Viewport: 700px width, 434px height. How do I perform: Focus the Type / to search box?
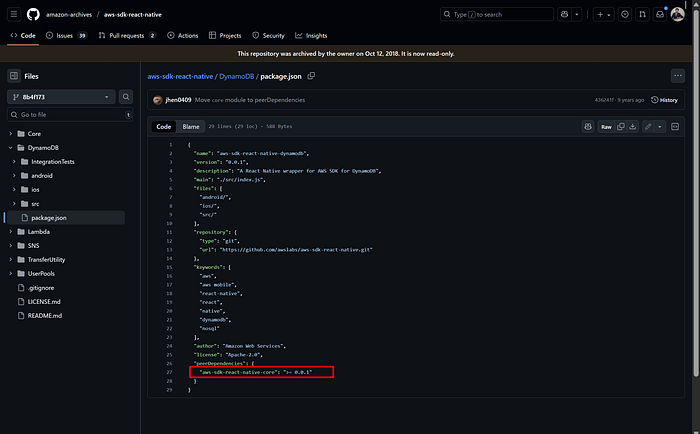point(496,14)
